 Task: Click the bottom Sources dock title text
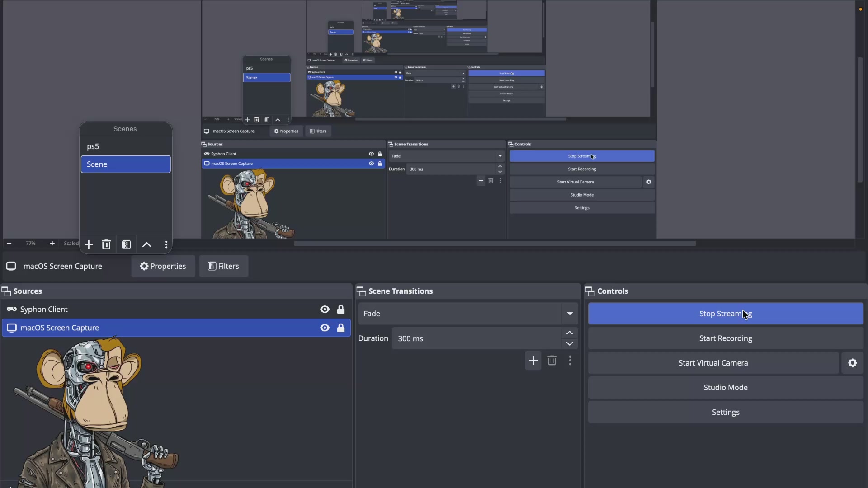coord(28,291)
